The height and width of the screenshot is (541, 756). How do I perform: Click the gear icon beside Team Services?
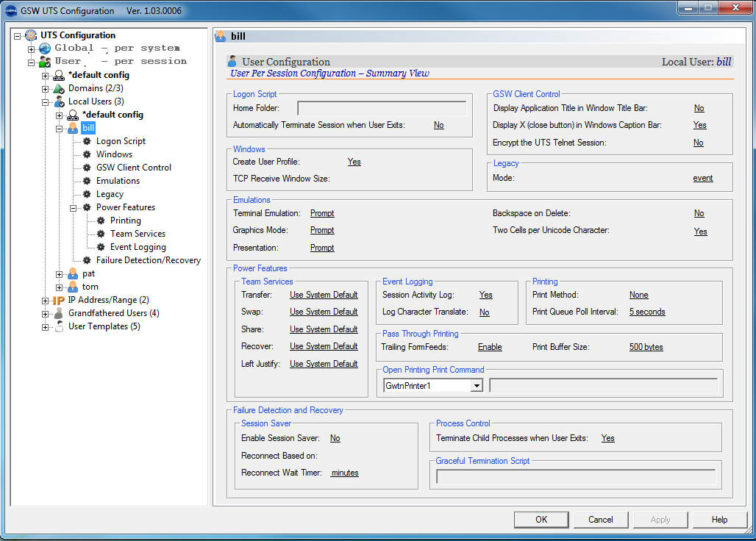point(101,234)
